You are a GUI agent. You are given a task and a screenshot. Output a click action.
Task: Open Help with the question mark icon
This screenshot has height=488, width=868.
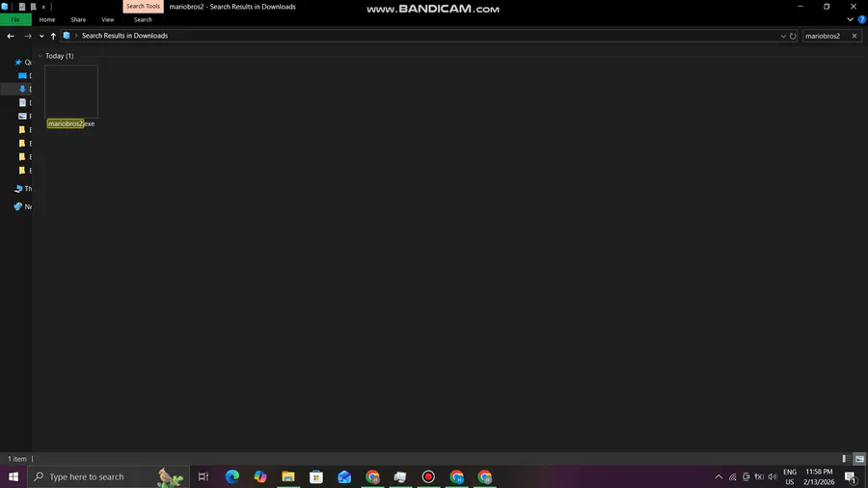pyautogui.click(x=861, y=19)
